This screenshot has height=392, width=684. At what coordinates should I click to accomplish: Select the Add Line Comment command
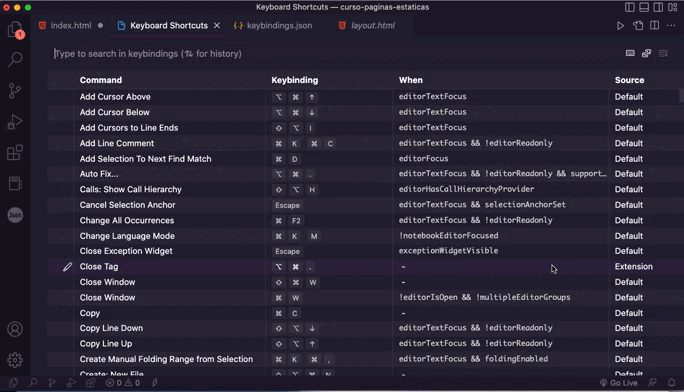(x=116, y=143)
